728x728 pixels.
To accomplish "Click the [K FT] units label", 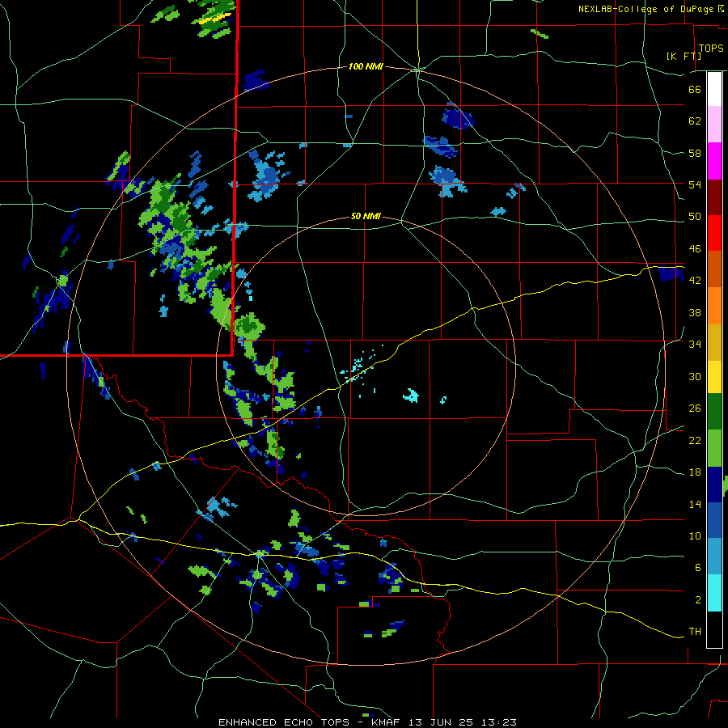I will click(684, 56).
